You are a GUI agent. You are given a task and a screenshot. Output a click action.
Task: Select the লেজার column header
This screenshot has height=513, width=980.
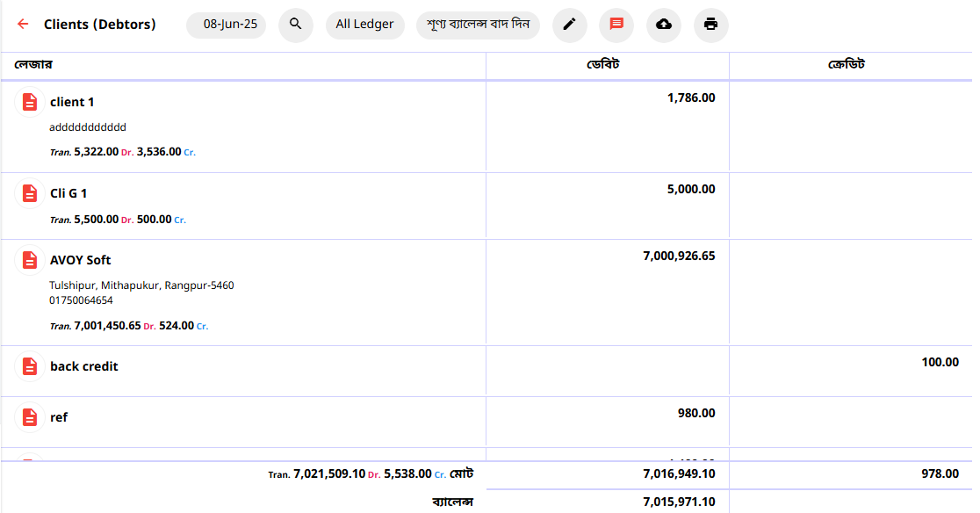tap(33, 64)
